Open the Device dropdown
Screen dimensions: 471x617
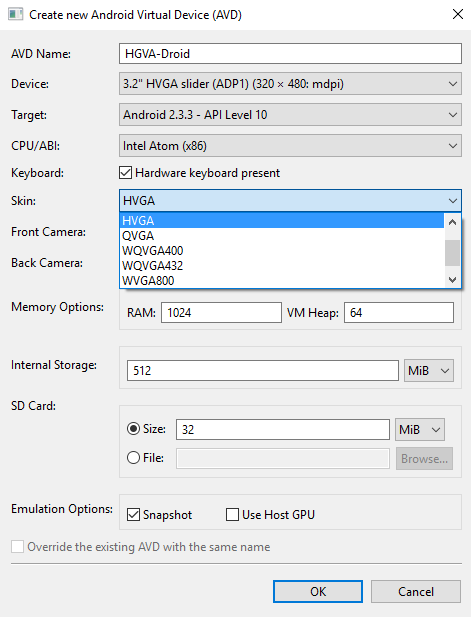click(290, 83)
